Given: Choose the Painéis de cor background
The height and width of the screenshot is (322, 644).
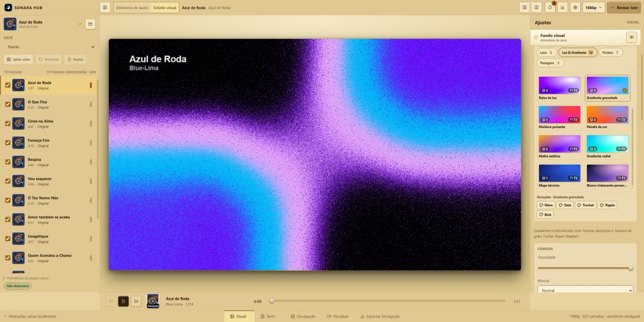Looking at the screenshot, I should tap(608, 117).
